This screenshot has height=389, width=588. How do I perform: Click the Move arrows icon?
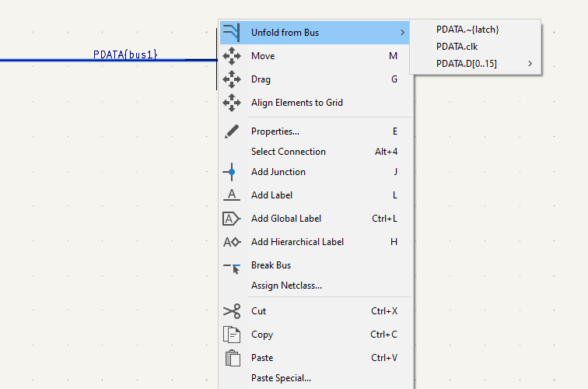tap(232, 56)
